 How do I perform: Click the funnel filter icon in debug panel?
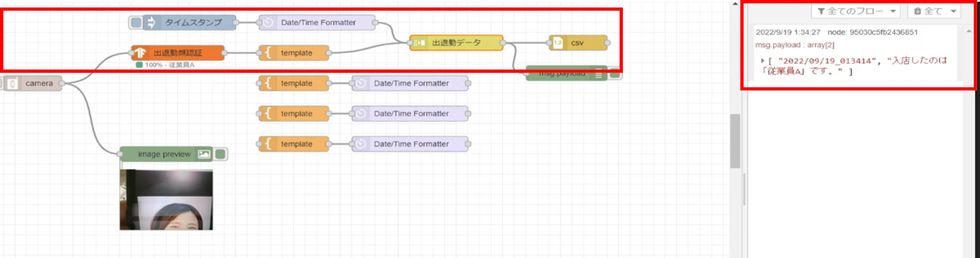click(821, 11)
